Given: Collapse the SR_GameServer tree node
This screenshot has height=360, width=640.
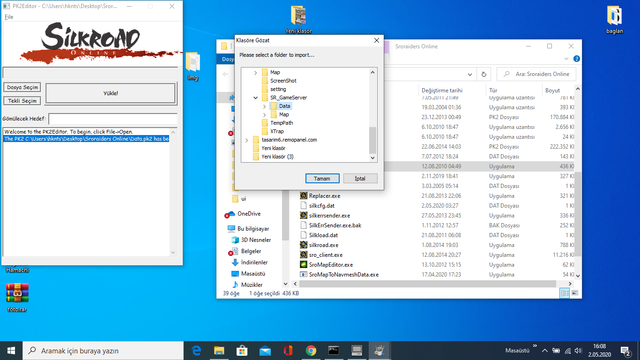Looking at the screenshot, I should pos(256,98).
